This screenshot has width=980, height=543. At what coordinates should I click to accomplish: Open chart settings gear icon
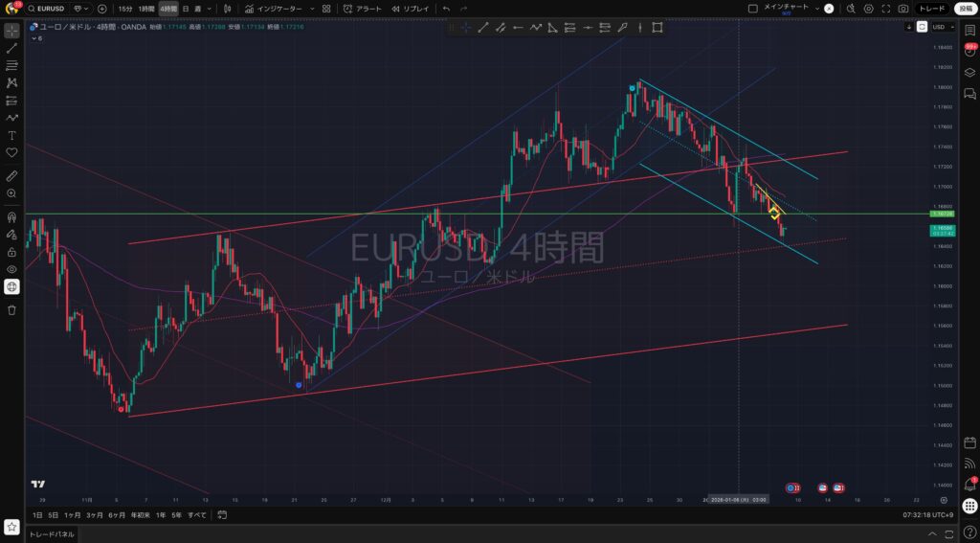pos(868,9)
